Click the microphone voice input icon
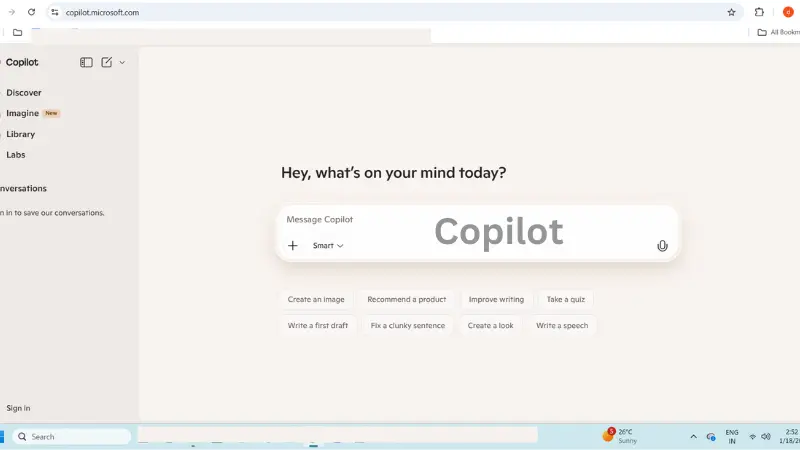The image size is (800, 450). 662,246
